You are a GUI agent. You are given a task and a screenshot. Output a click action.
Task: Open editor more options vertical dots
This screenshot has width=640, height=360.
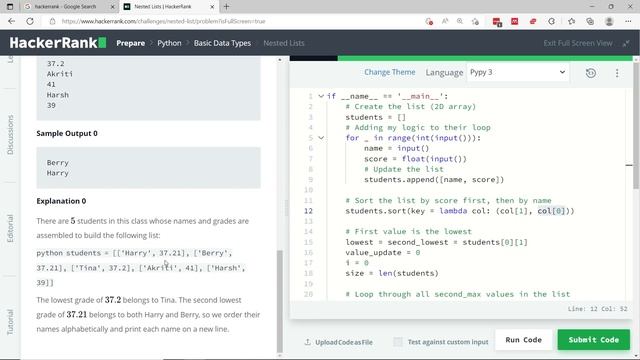pyautogui.click(x=617, y=73)
